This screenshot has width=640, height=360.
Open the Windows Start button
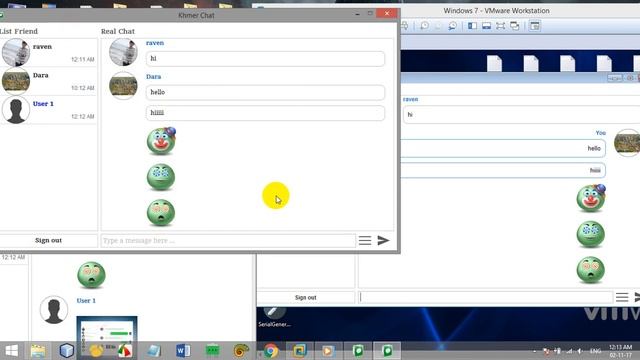pyautogui.click(x=11, y=351)
